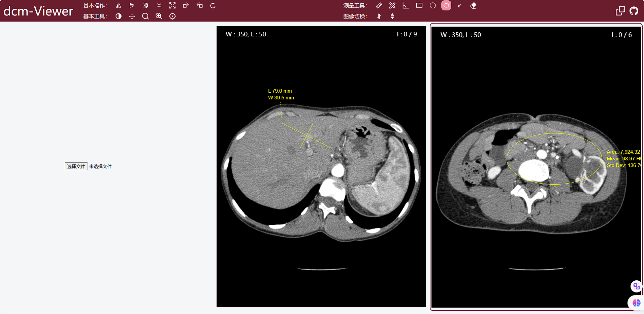Invert image colors
The image size is (644, 314).
click(x=146, y=5)
